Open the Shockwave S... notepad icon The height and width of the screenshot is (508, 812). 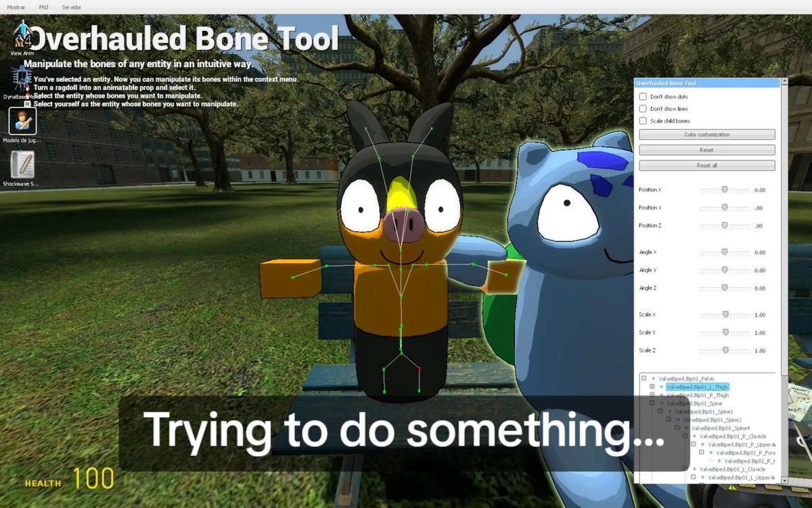tap(22, 168)
